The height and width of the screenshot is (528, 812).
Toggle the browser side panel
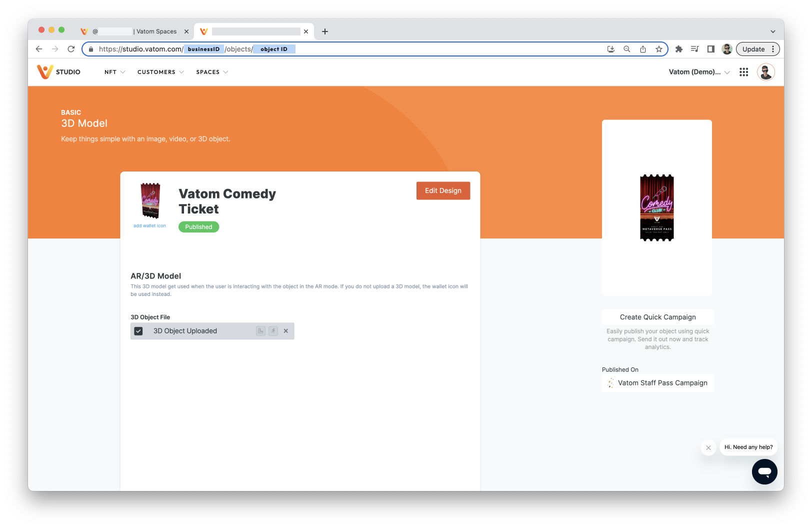pyautogui.click(x=710, y=49)
